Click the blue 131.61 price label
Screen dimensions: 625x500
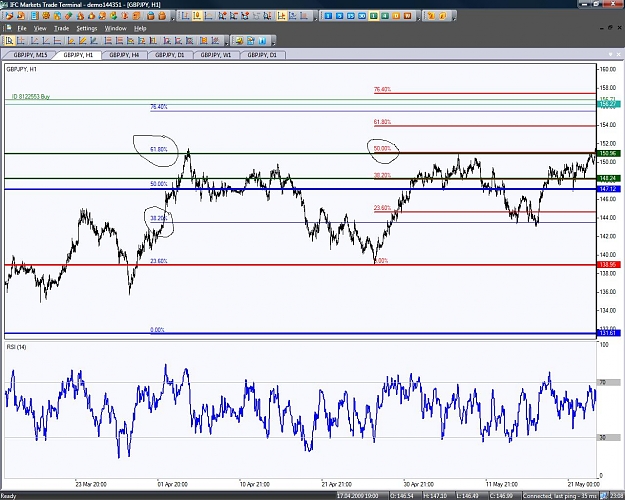(x=609, y=333)
